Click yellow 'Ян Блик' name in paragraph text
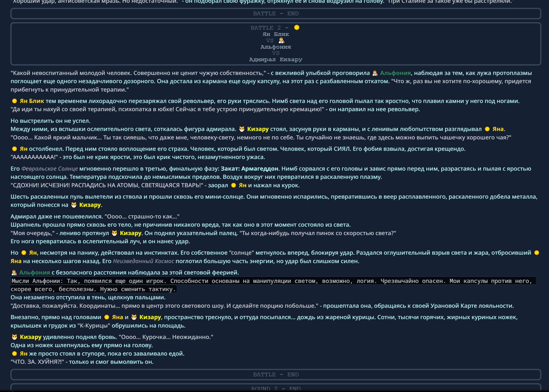Viewport: 549px width, 392px height. 32,101
